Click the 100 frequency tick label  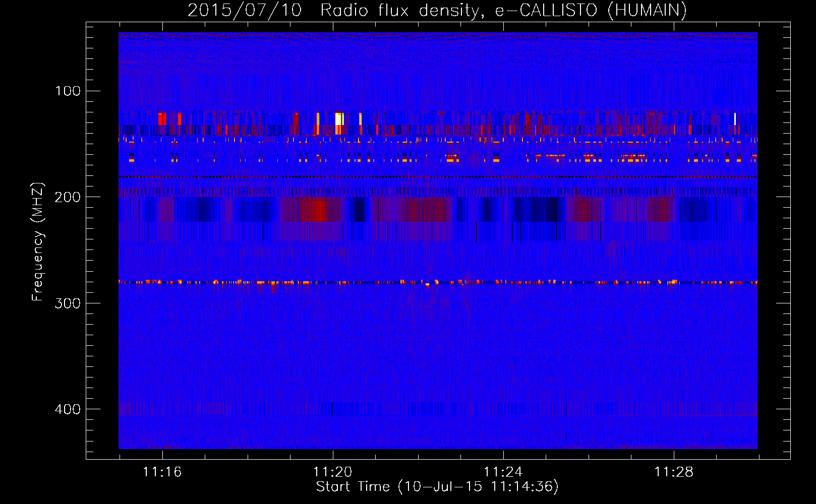click(68, 91)
